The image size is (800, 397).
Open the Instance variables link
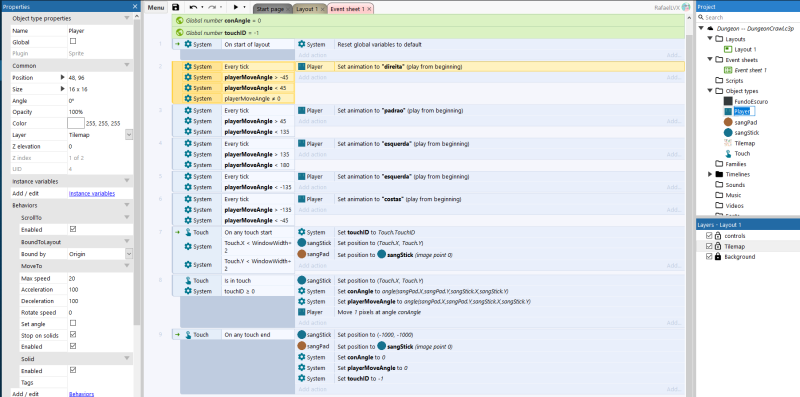[x=92, y=193]
